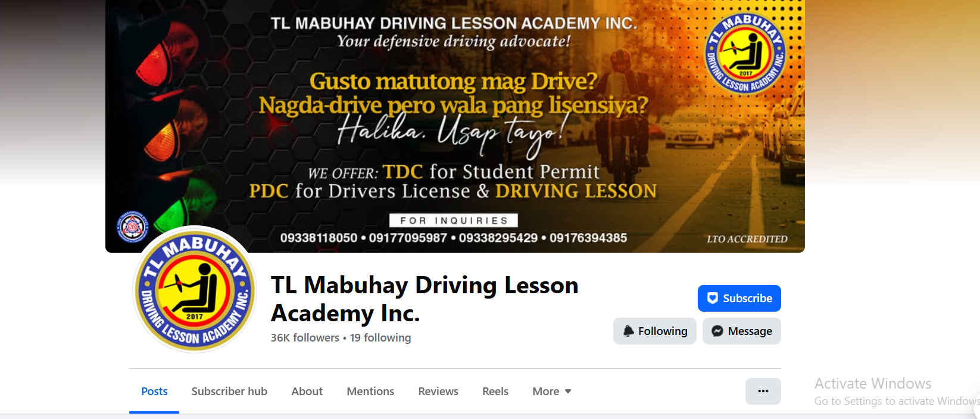Open the 19 following link
This screenshot has height=419, width=980.
pos(380,337)
